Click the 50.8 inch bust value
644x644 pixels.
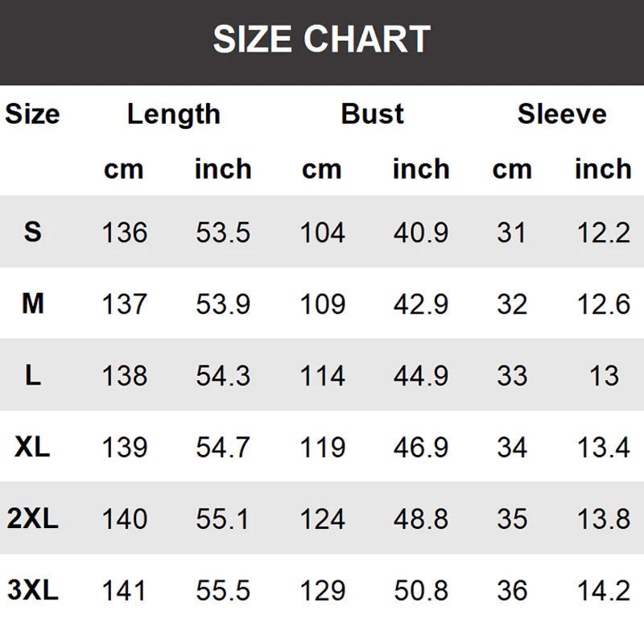420,591
